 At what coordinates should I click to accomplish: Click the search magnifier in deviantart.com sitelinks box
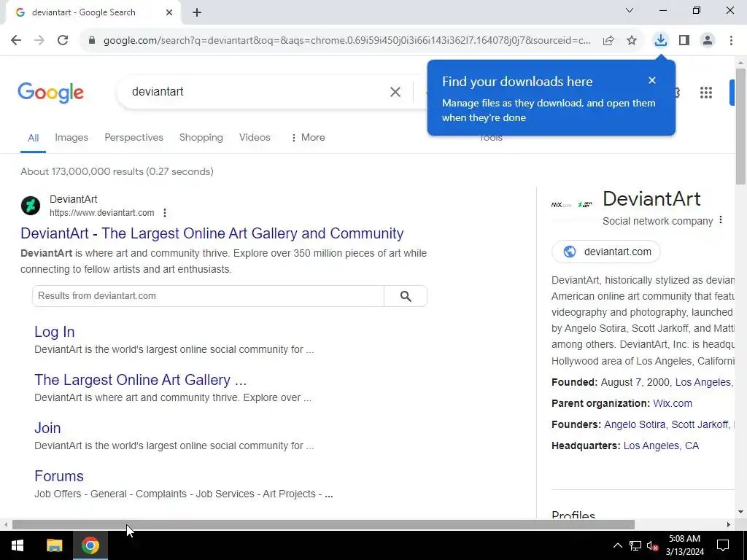(x=406, y=296)
